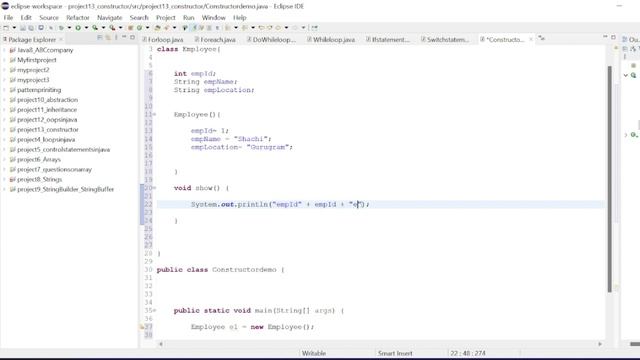Switch to the Switchstatem... tab
The height and width of the screenshot is (360, 640).
445,40
